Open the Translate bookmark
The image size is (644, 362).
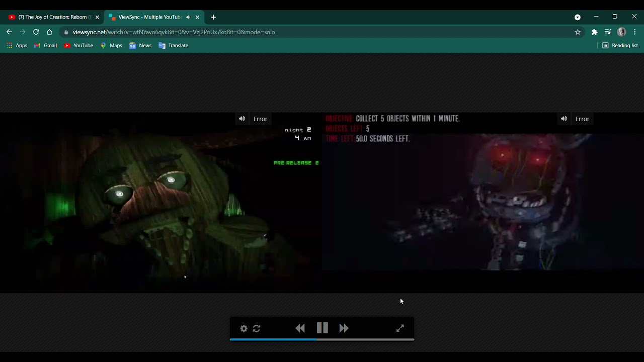(173, 45)
